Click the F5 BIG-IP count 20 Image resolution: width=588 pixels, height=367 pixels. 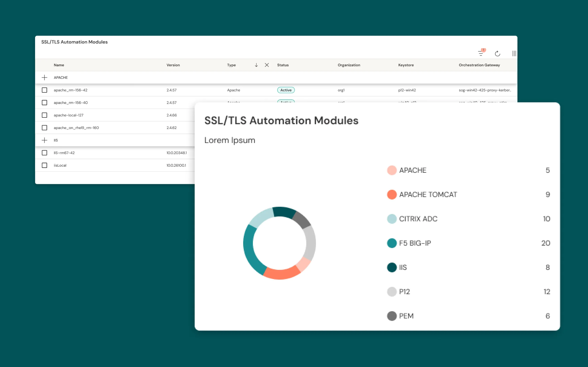[x=545, y=243]
